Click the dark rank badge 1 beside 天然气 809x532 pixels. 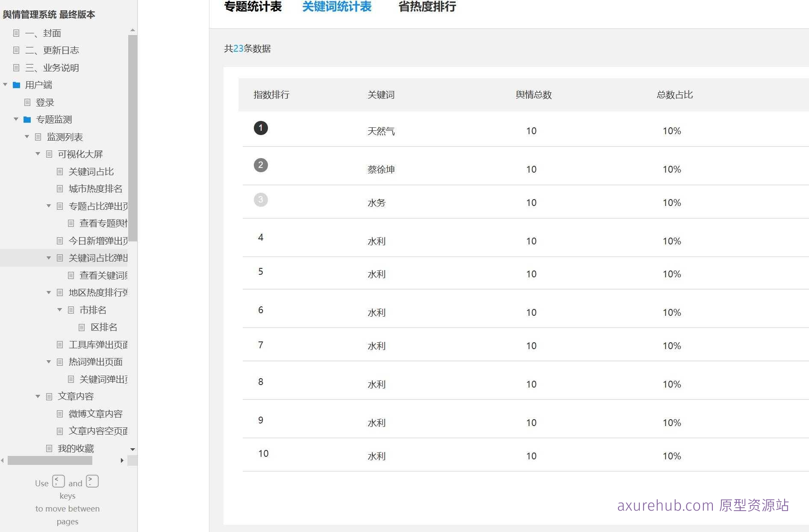point(261,128)
